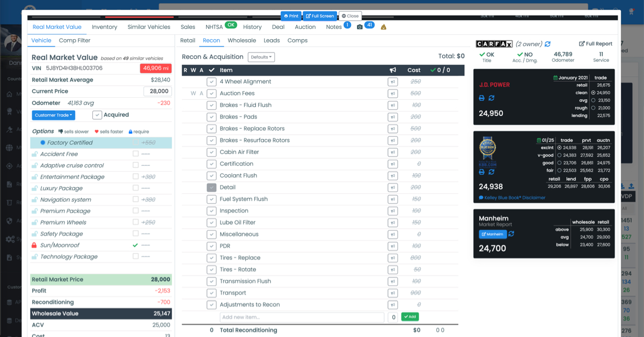Open the Customer Trade dropdown
644x337 pixels.
point(54,115)
